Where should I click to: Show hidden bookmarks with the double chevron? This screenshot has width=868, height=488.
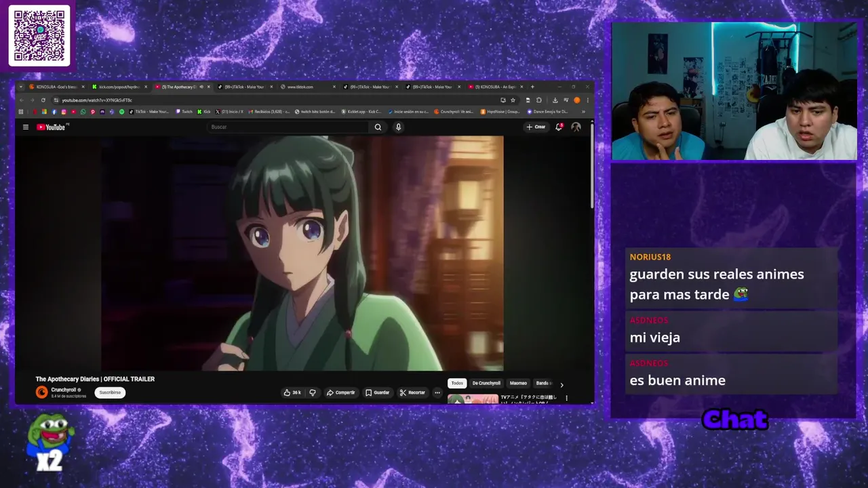click(583, 112)
